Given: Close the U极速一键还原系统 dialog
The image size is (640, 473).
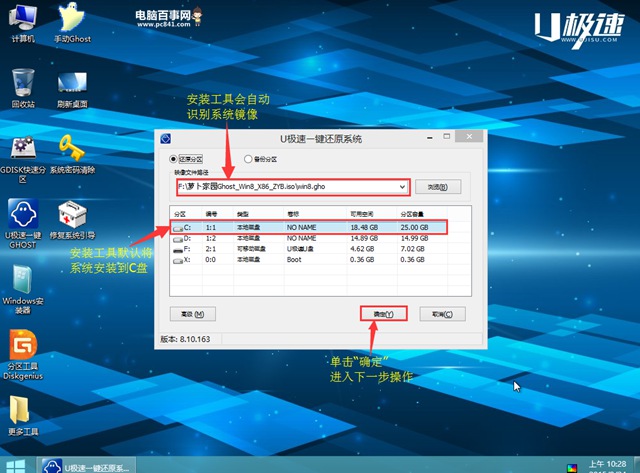Looking at the screenshot, I should 469,137.
